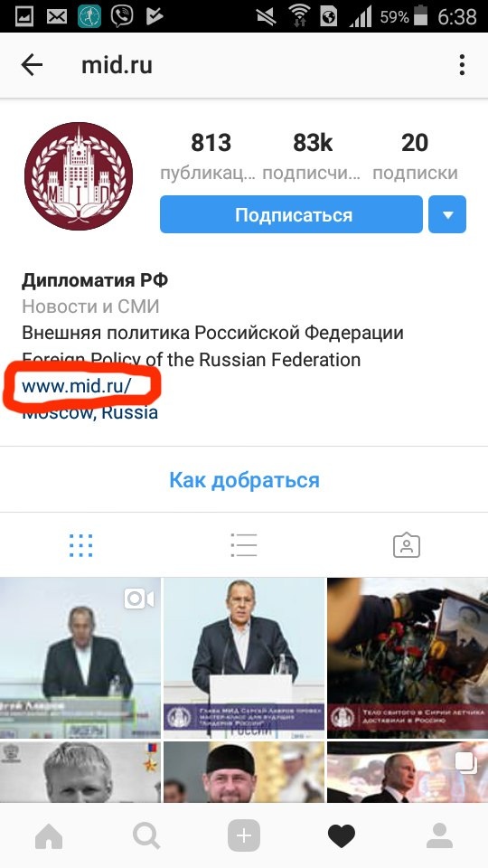Screen dimensions: 488x868
Task: View the 83k подписчики count
Action: (312, 157)
